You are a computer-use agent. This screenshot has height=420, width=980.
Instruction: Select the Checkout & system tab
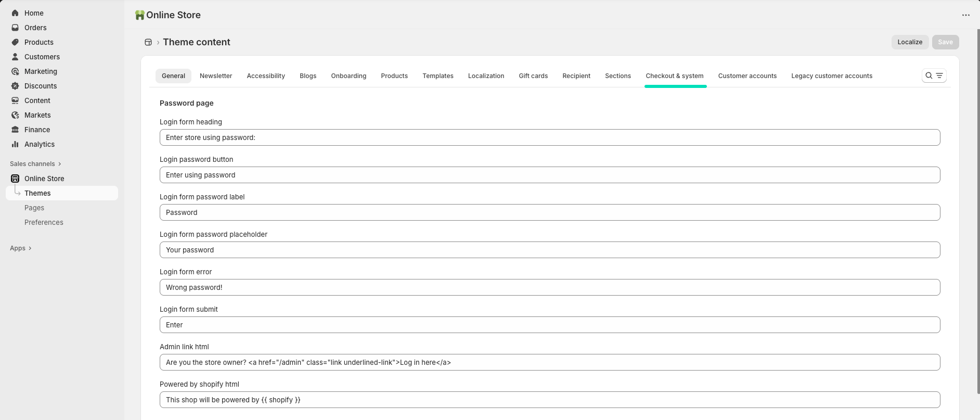pyautogui.click(x=675, y=76)
